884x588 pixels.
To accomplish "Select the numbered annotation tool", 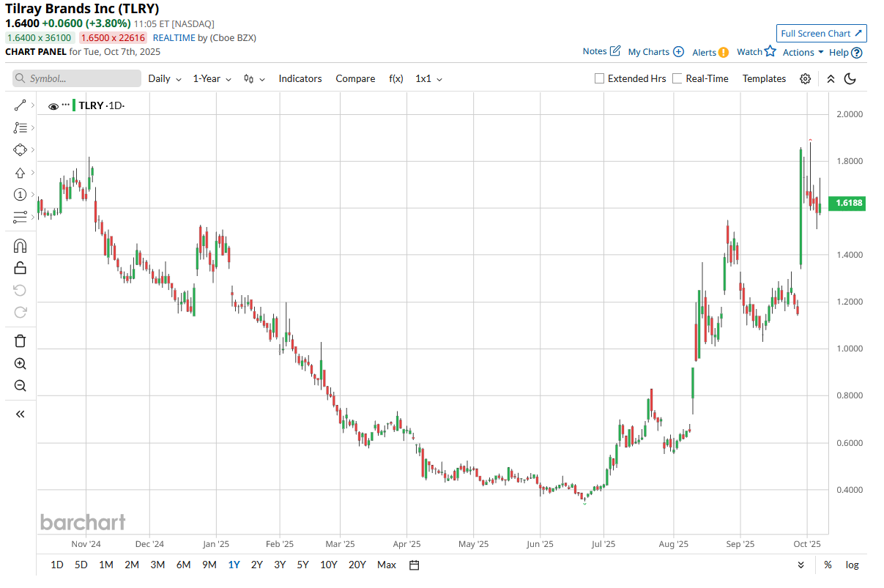I will pyautogui.click(x=20, y=195).
